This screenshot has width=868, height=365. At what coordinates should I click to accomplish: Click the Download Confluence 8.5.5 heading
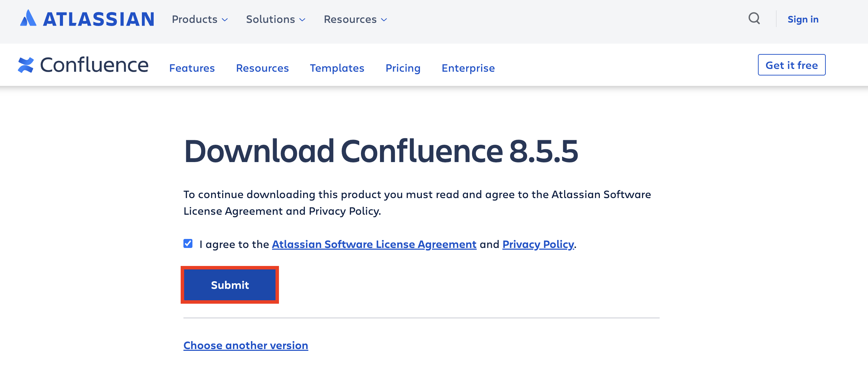[x=381, y=151]
